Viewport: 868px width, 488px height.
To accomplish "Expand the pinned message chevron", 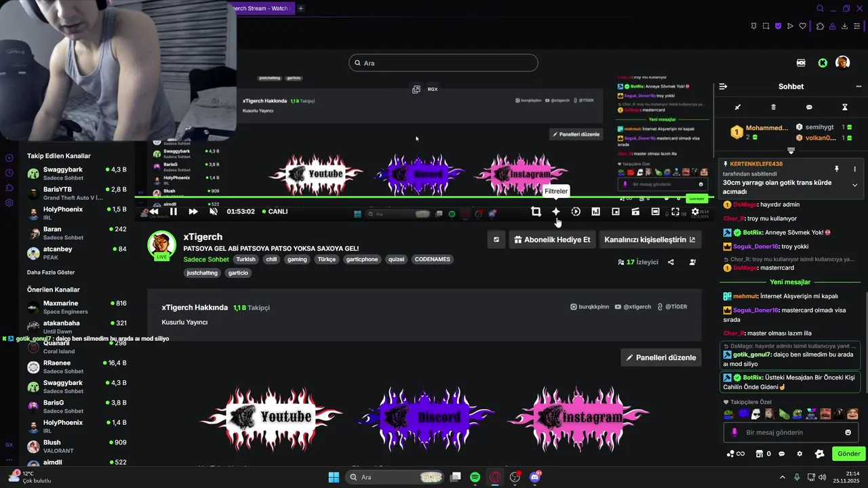I will [x=854, y=185].
